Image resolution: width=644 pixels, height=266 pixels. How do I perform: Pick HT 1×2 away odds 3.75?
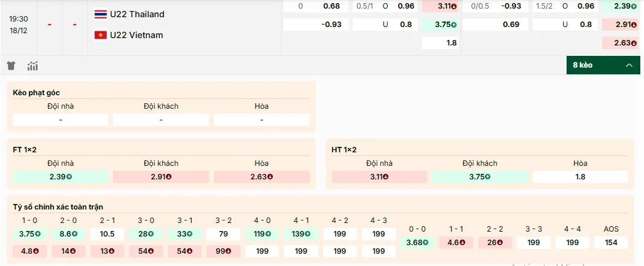(479, 177)
